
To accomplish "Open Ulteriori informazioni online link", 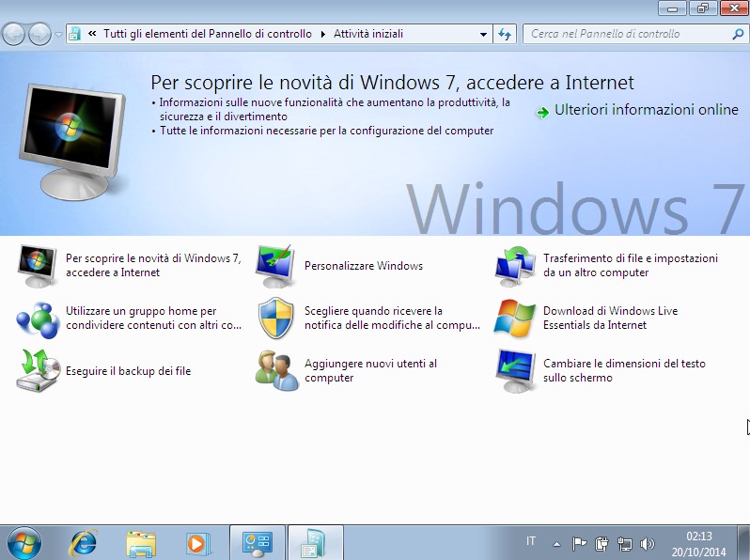I will (647, 110).
